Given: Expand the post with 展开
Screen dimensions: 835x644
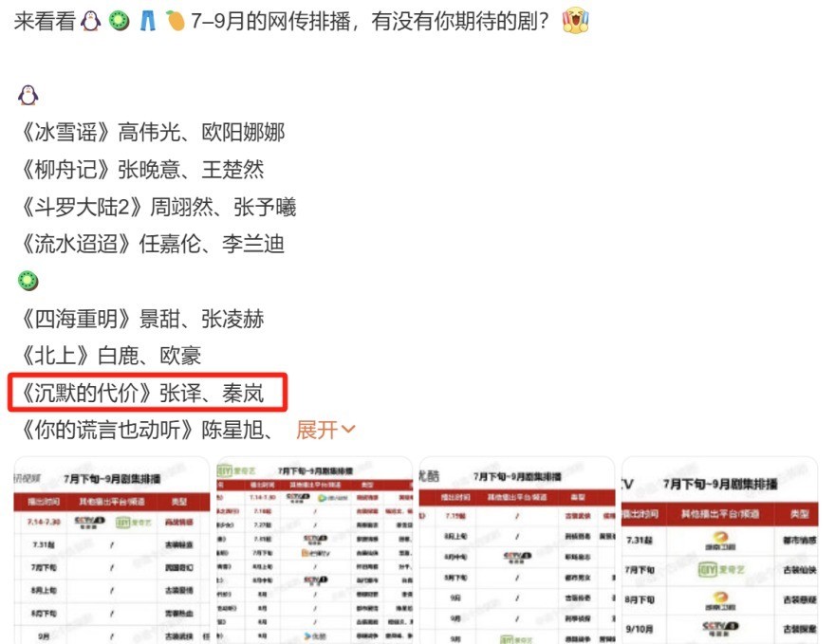Looking at the screenshot, I should (x=325, y=430).
